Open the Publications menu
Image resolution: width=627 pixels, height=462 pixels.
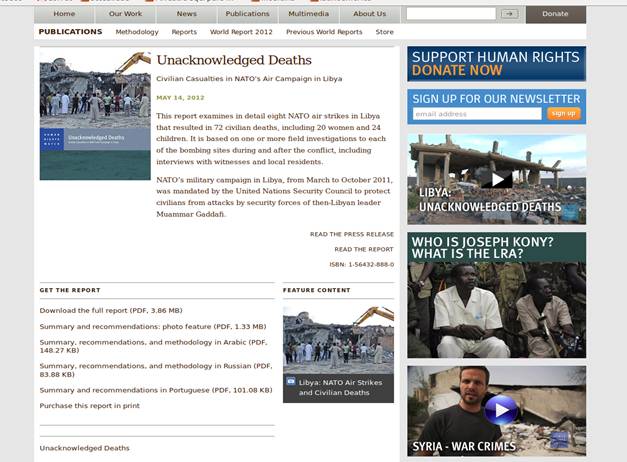click(x=248, y=14)
